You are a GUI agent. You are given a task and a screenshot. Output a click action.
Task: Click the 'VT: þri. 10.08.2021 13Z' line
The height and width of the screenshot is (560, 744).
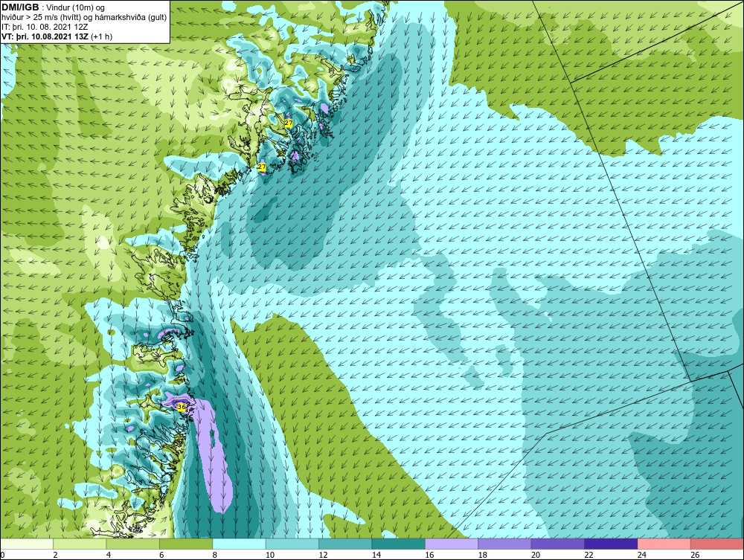tap(57, 36)
